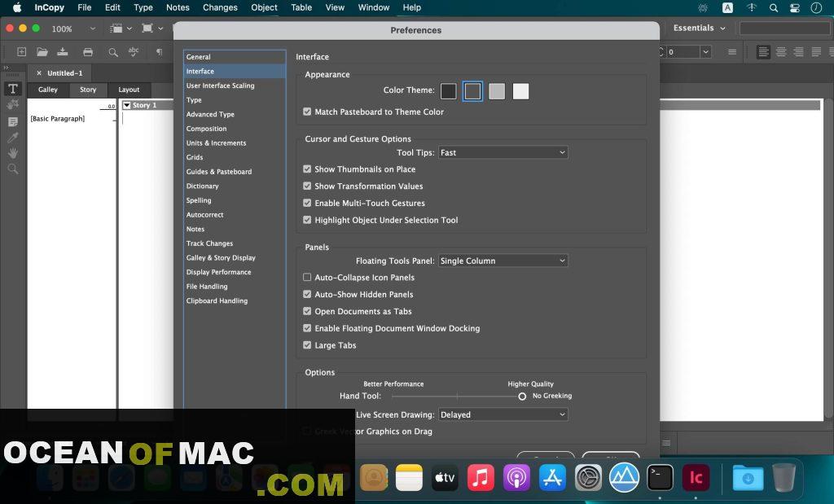Click the empty field beside Essentials
Screen dimensions: 834x504
pos(784,28)
